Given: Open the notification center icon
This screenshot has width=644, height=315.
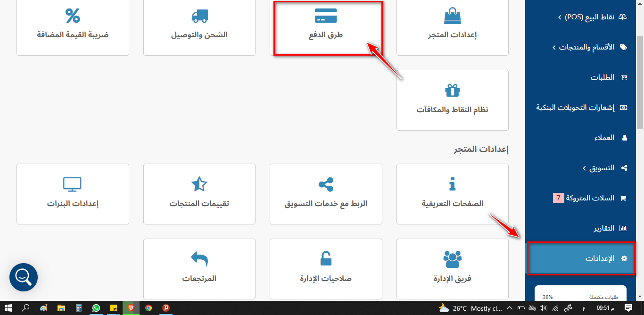Looking at the screenshot, I should (628, 308).
